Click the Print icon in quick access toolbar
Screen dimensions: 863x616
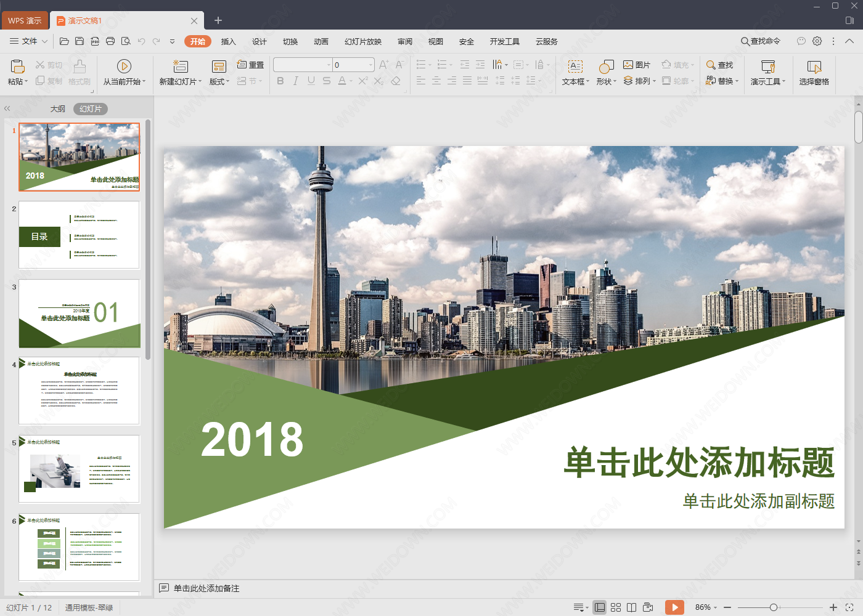[x=110, y=41]
